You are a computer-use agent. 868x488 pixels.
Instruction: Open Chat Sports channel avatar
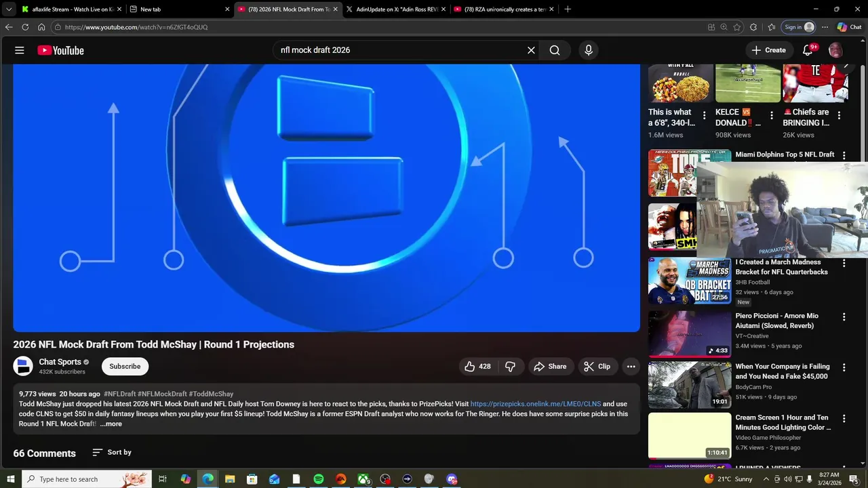(x=23, y=366)
